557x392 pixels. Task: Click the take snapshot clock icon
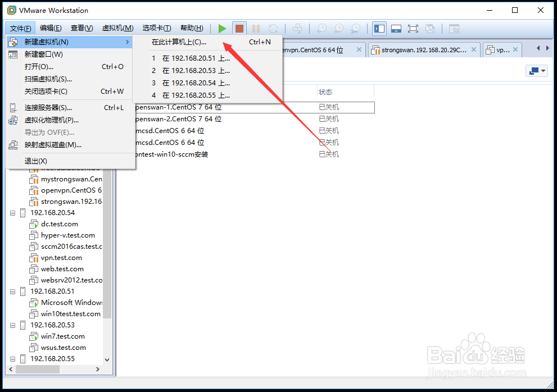321,29
